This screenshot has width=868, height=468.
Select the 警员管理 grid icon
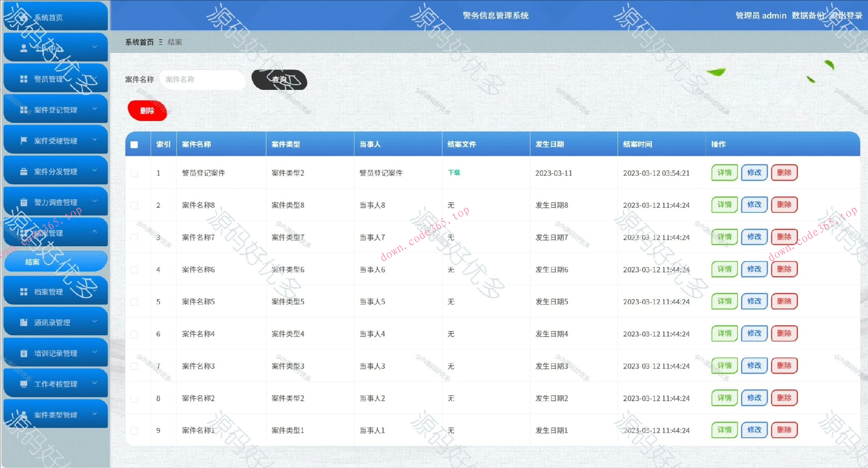point(24,78)
